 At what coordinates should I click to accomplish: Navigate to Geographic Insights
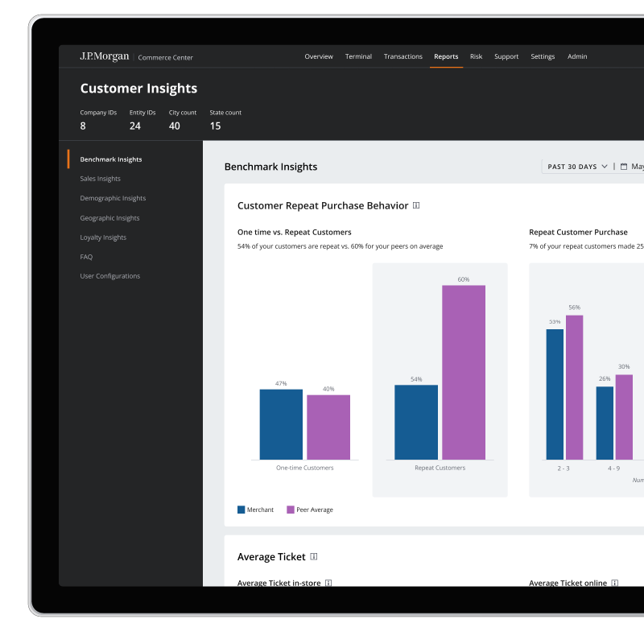[109, 218]
